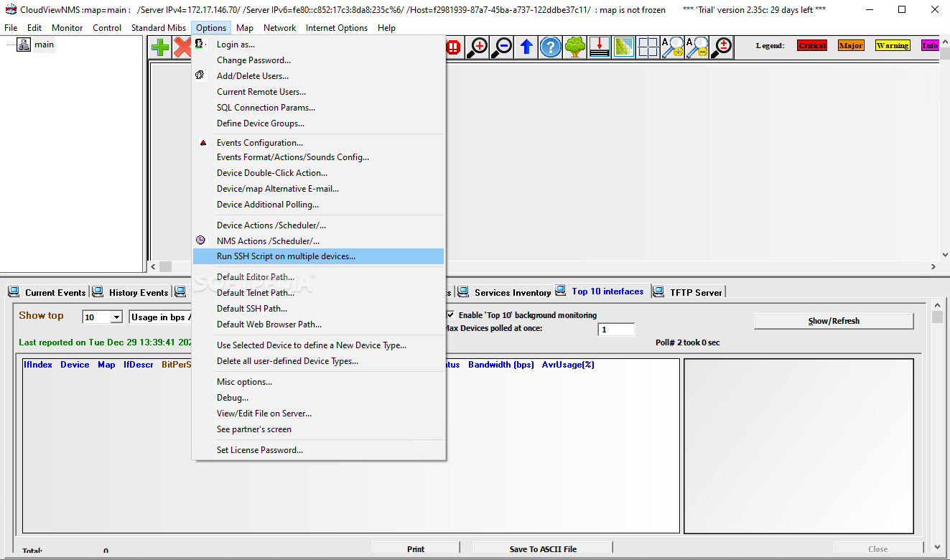
Task: Select Run SSH Script on multiple devices
Action: 319,256
